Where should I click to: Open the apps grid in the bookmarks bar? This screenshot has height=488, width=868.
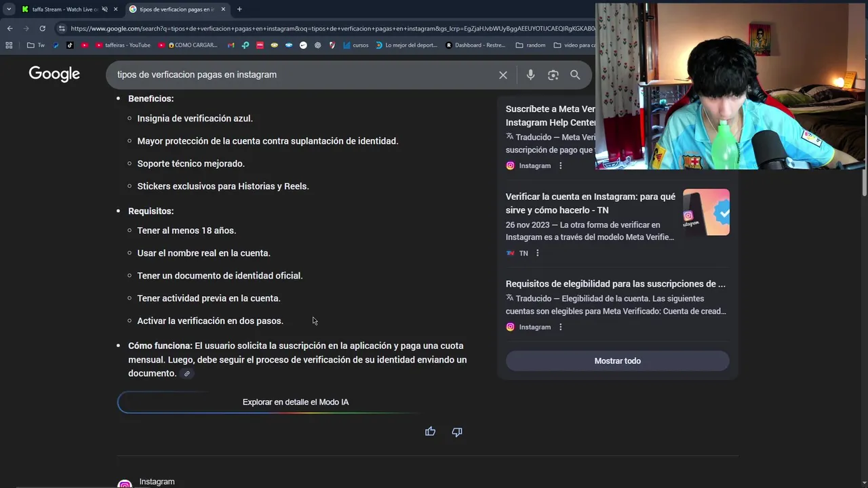click(9, 45)
